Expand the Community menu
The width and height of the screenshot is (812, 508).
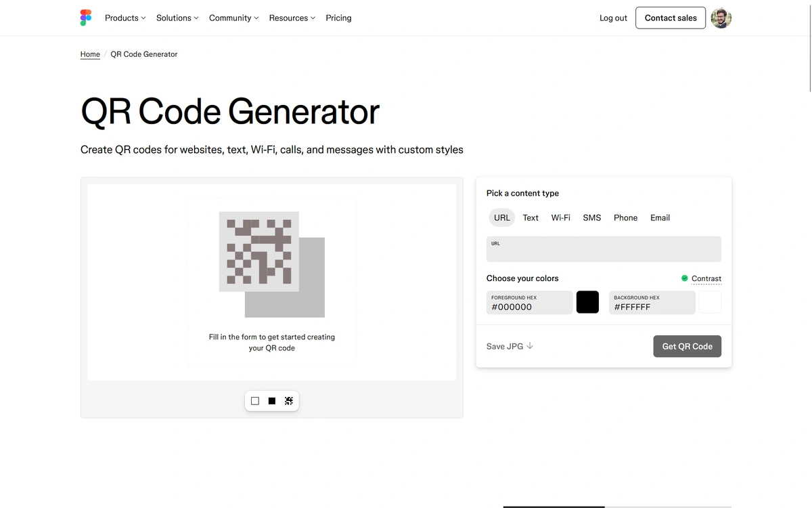(234, 18)
